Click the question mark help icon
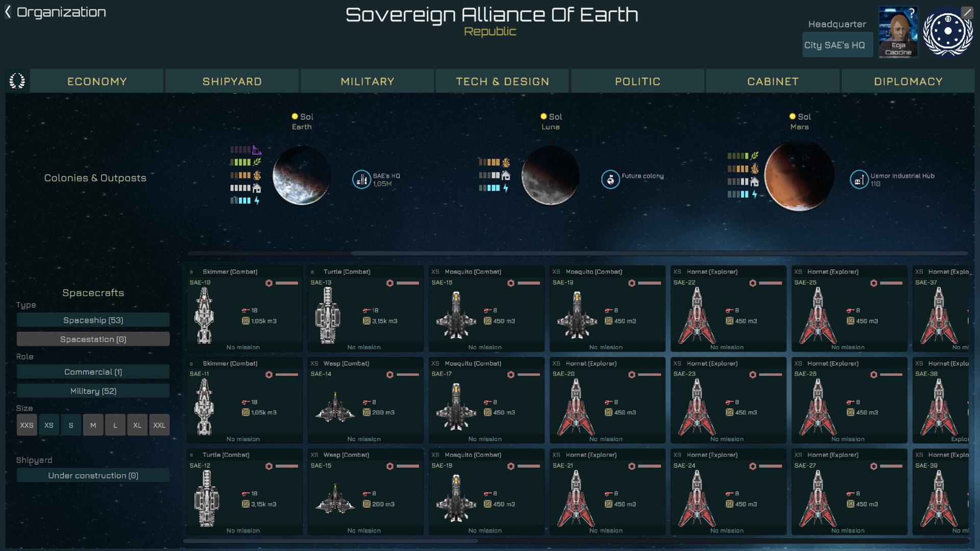The height and width of the screenshot is (551, 980). [912, 14]
